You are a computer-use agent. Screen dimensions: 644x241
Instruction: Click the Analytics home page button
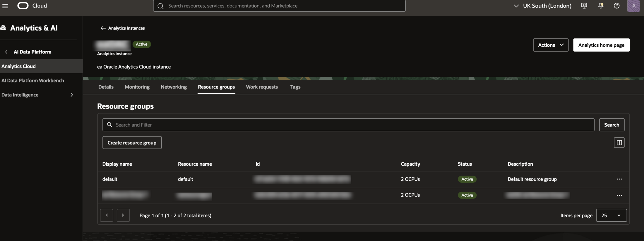tap(601, 45)
